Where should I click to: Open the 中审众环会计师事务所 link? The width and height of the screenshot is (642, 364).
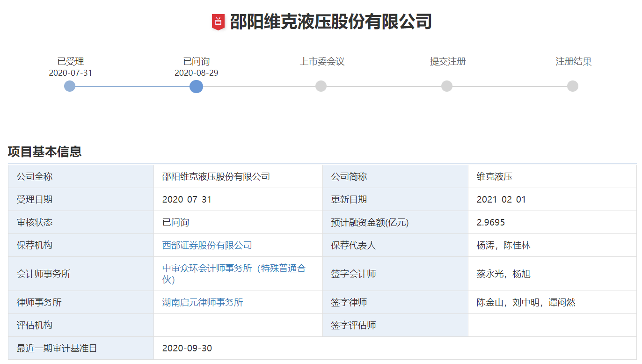click(x=234, y=274)
